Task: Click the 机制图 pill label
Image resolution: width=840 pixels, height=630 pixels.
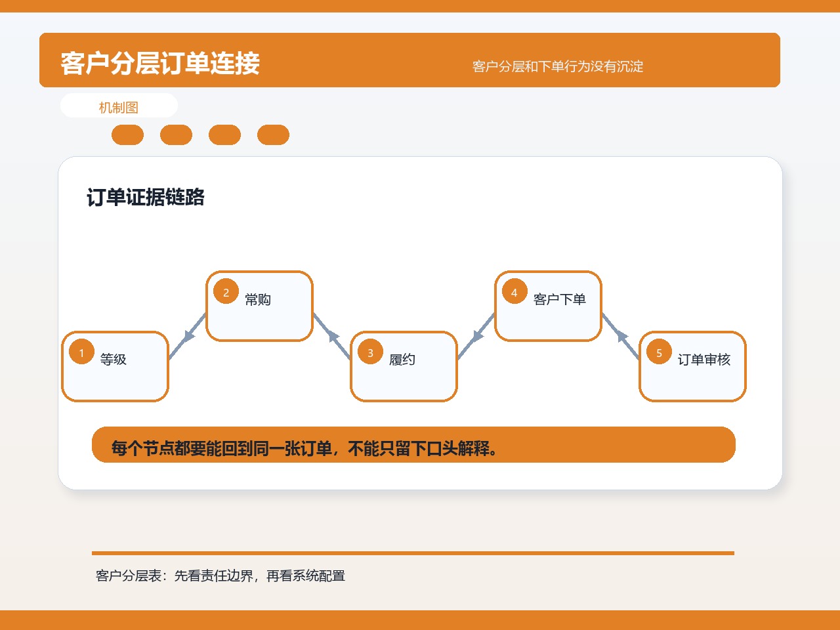Action: click(119, 107)
